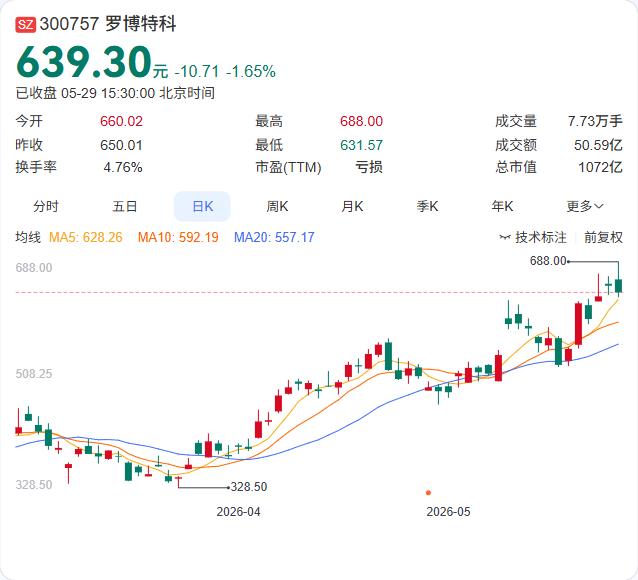Click the orange event marker dot above 2026-05
This screenshot has height=580, width=638.
(428, 493)
